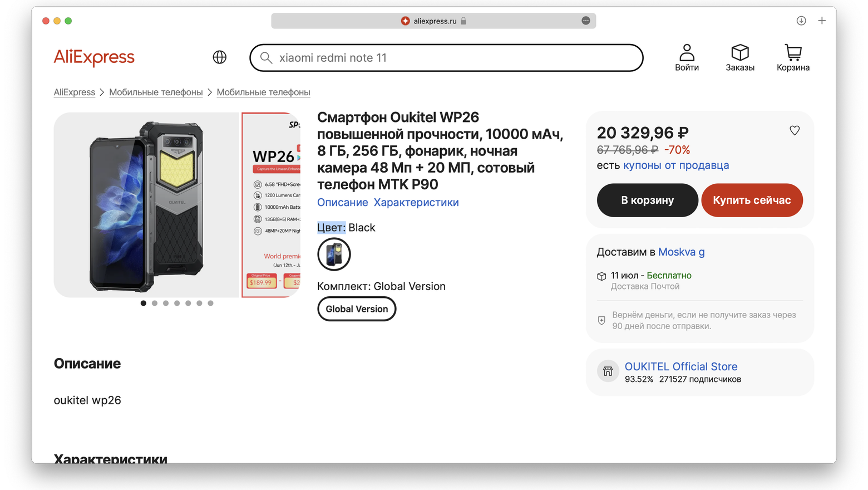The image size is (868, 490).
Task: Open the Войти account icon
Action: pos(687,57)
